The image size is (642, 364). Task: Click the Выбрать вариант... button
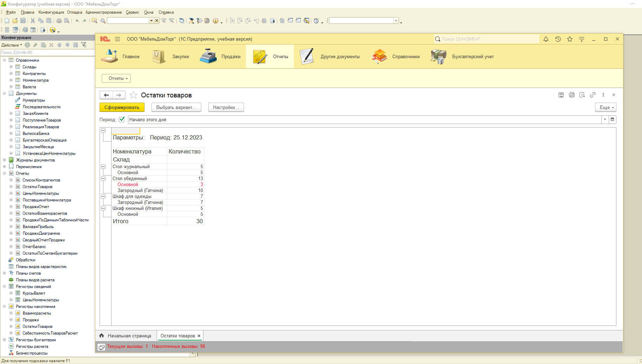point(176,107)
